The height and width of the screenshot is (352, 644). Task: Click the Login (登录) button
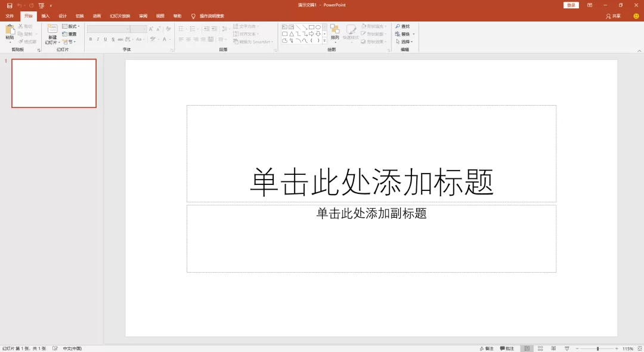coord(571,5)
